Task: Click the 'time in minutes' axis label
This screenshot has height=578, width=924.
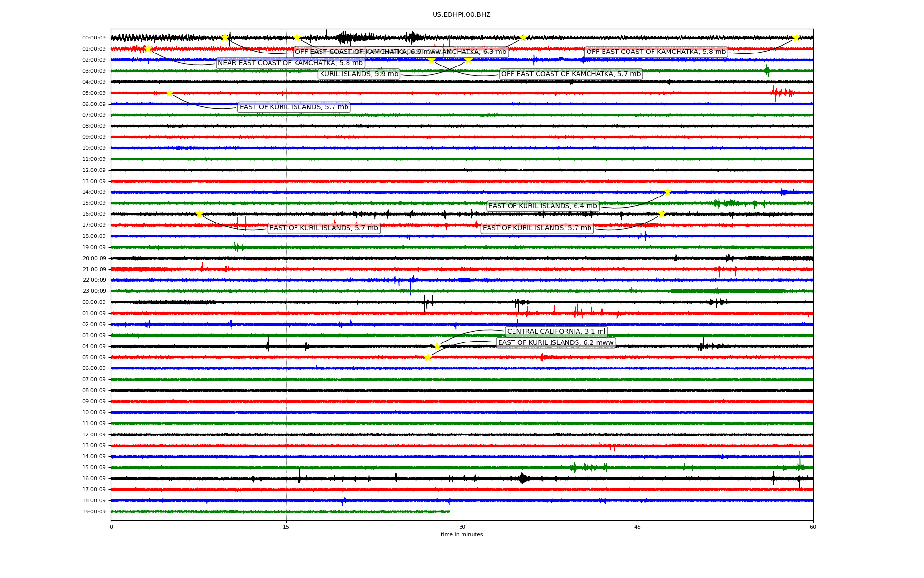Action: click(x=462, y=535)
